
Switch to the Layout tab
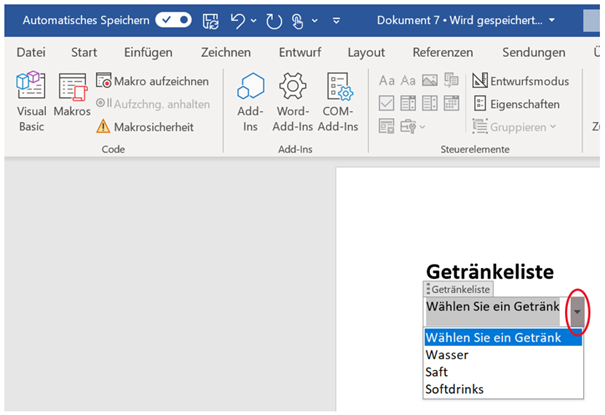tap(366, 52)
